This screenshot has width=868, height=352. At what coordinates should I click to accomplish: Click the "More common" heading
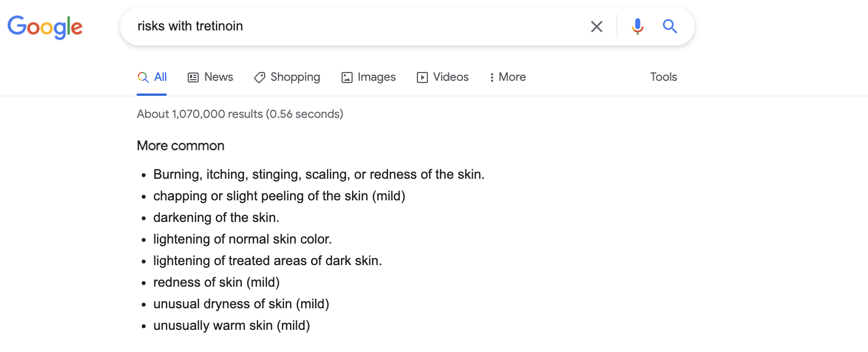pyautogui.click(x=180, y=146)
